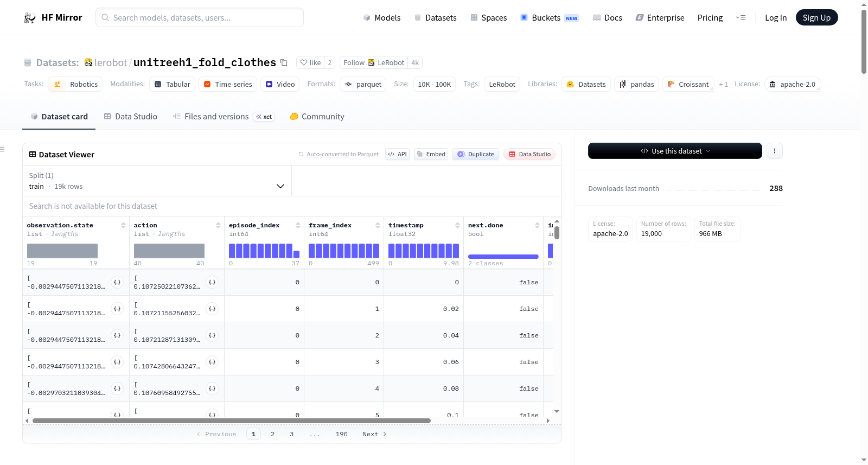Open the left sidebar hamburger icon
The image size is (868, 465).
(3, 149)
